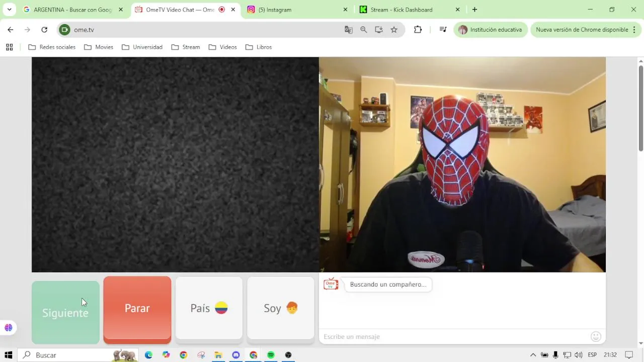Open the emoji picker in chat

click(596, 336)
